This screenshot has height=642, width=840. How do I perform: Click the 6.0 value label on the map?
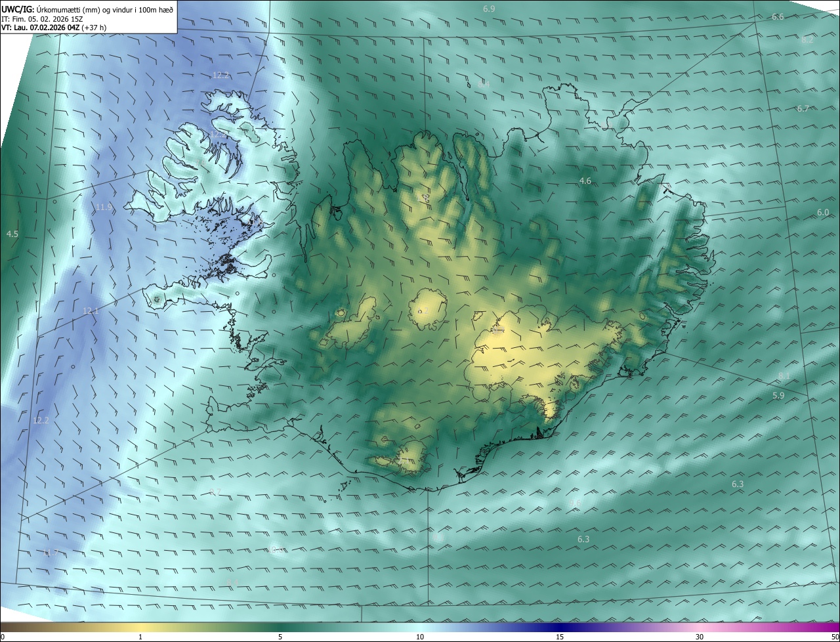(823, 213)
